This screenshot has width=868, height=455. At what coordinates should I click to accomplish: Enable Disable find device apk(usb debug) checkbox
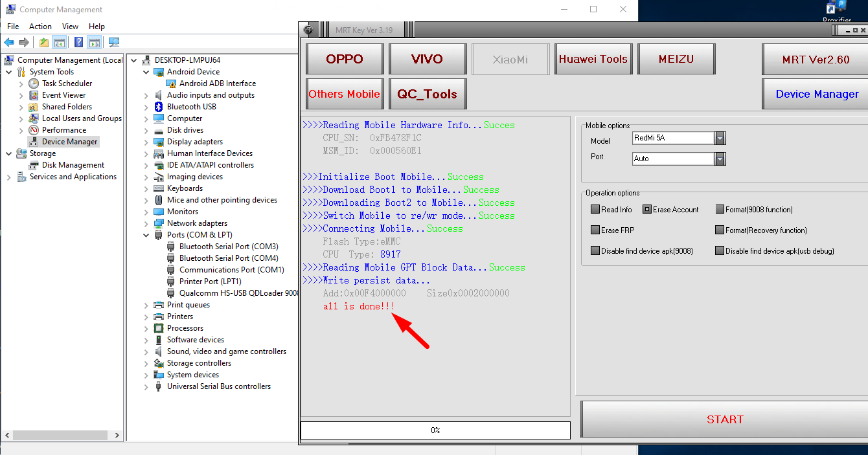(720, 251)
